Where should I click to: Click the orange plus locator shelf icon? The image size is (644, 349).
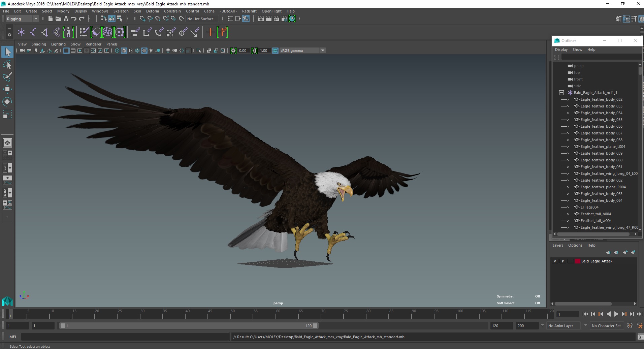pos(211,32)
